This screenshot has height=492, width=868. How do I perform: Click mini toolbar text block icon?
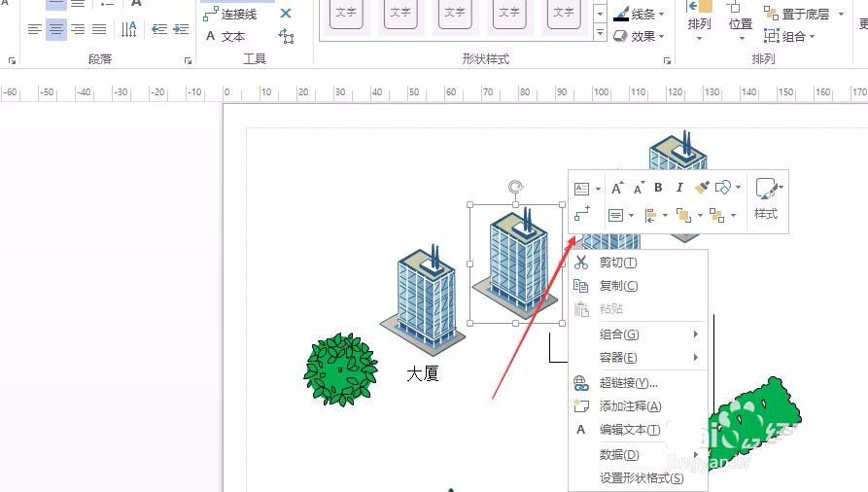[582, 189]
